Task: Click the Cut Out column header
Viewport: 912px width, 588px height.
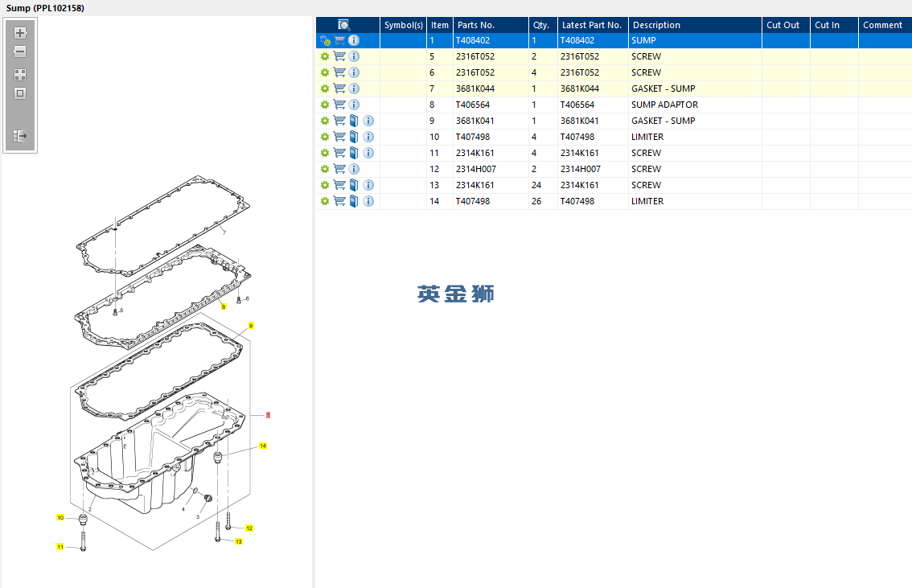Action: 786,25
